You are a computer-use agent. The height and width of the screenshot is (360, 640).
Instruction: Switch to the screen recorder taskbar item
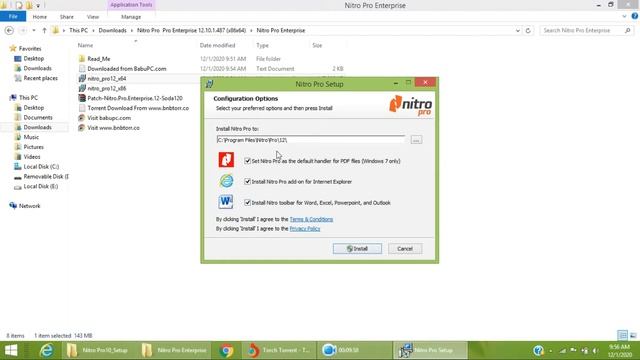coord(354,350)
